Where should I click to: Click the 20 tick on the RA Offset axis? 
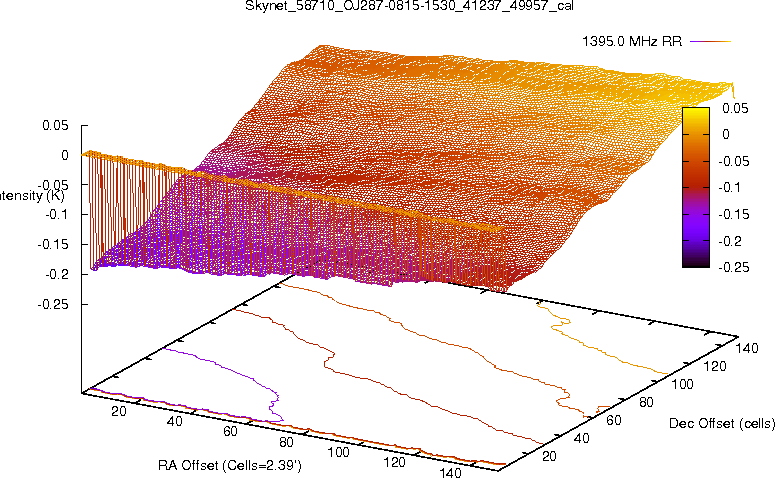point(119,411)
